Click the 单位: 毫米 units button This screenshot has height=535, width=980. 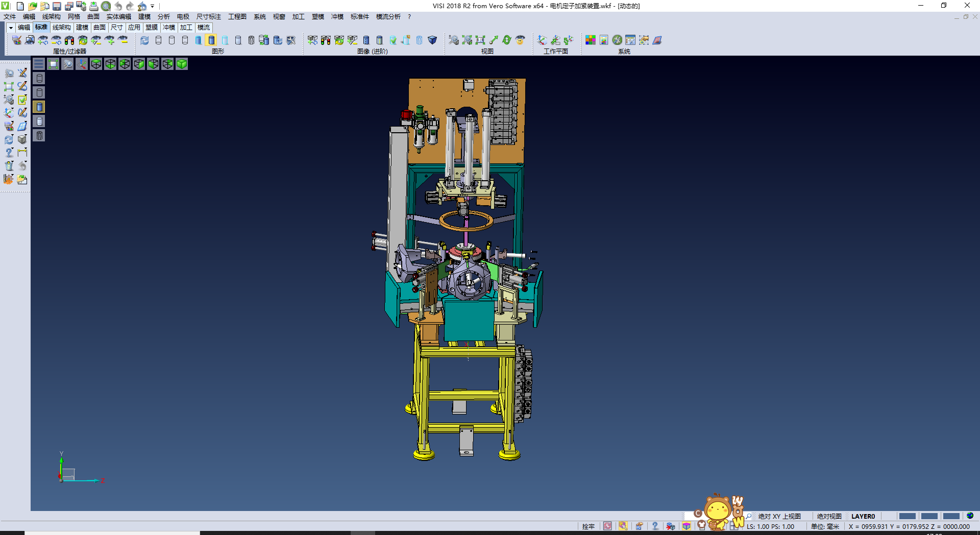[x=825, y=526]
